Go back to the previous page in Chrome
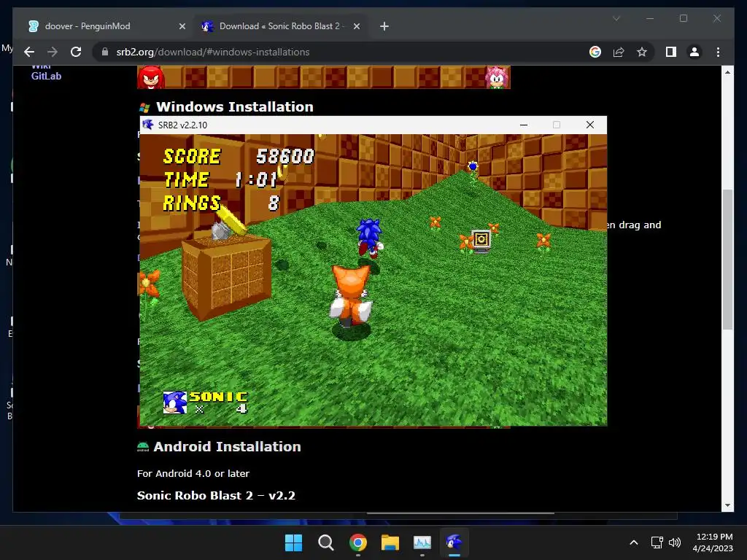This screenshot has width=747, height=560. pyautogui.click(x=29, y=52)
